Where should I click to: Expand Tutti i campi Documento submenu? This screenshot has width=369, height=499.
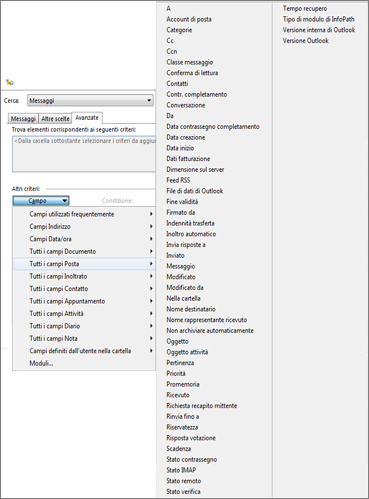[84, 251]
